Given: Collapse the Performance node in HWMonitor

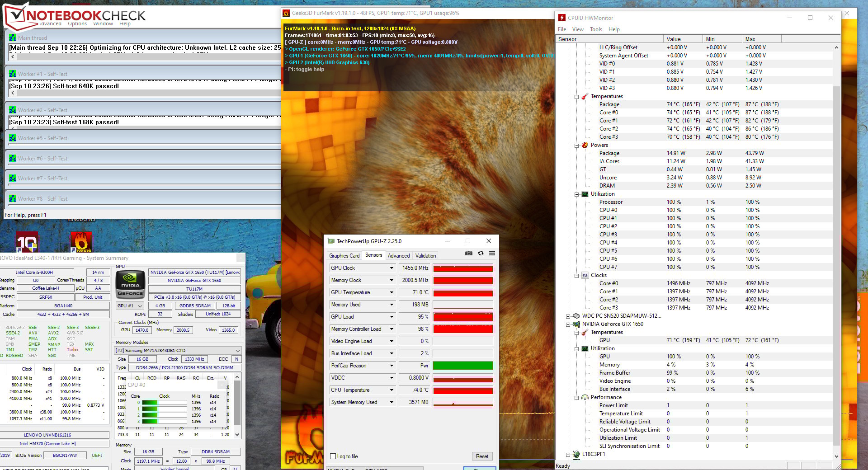Looking at the screenshot, I should point(577,398).
